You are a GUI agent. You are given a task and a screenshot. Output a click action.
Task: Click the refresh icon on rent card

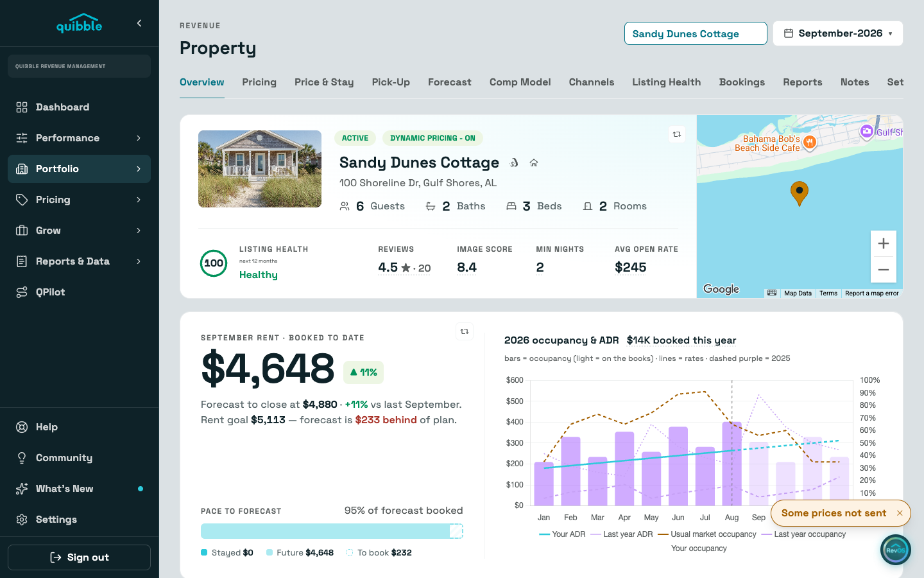[465, 331]
